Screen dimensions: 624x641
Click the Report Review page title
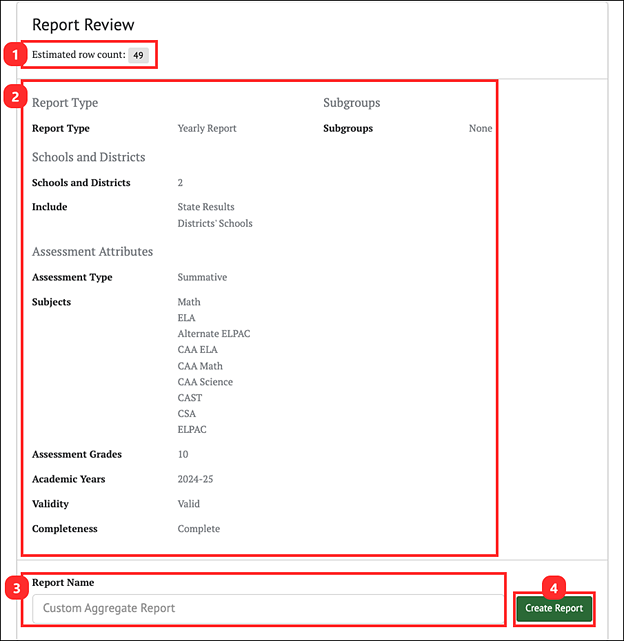pyautogui.click(x=83, y=24)
